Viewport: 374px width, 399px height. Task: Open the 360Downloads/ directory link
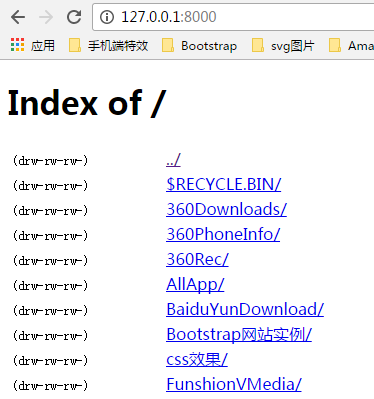[x=226, y=209]
